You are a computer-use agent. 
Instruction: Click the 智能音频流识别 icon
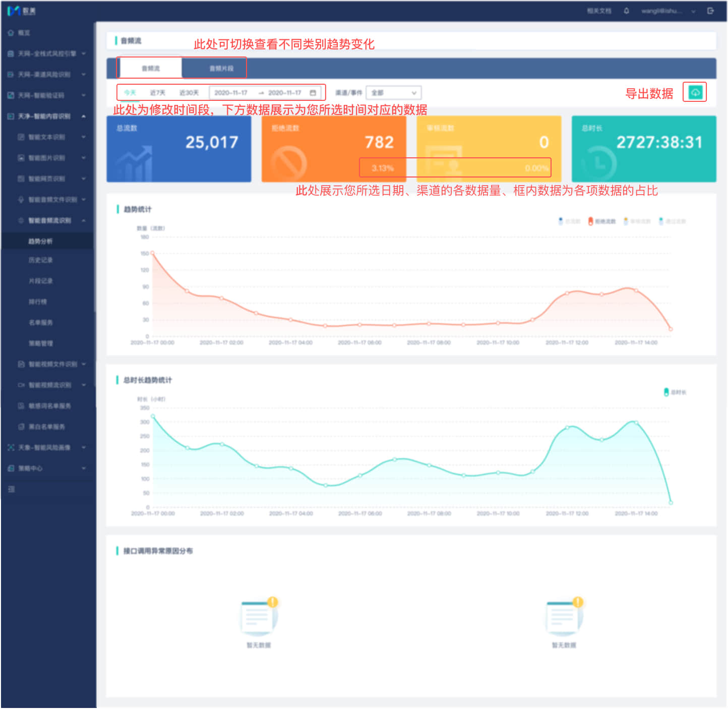[21, 220]
